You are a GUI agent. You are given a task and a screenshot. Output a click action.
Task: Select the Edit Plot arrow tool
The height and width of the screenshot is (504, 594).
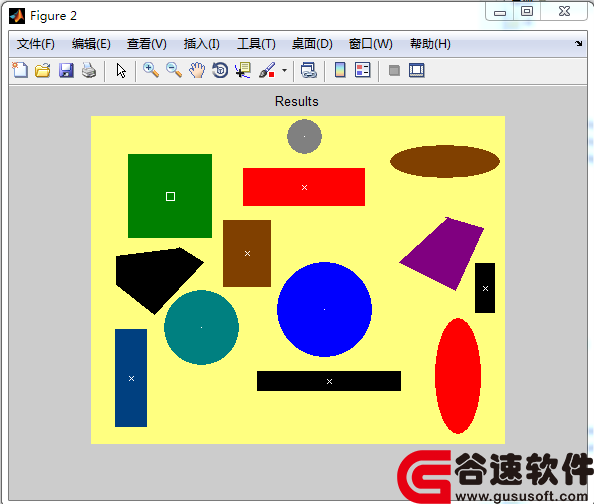(x=121, y=70)
